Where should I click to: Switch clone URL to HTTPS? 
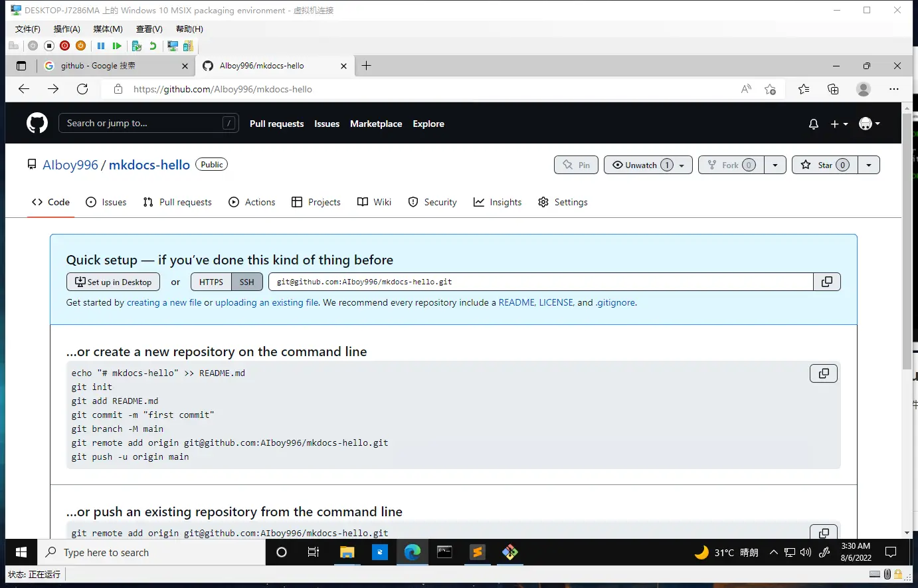tap(211, 282)
